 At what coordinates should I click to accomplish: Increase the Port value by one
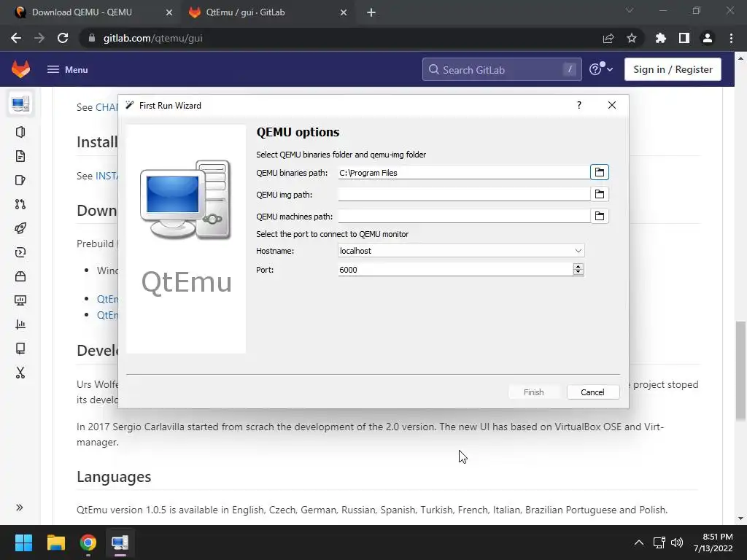[578, 266]
